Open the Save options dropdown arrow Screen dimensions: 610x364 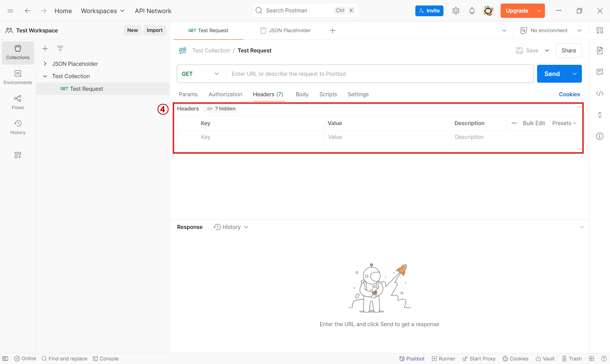[547, 51]
